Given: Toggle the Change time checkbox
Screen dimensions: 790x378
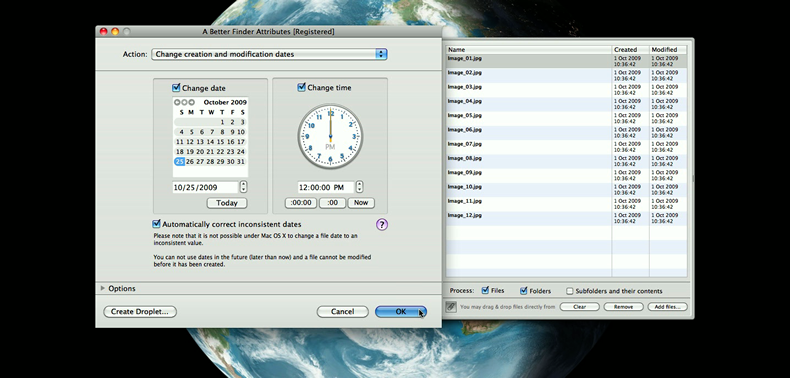Looking at the screenshot, I should pos(301,87).
